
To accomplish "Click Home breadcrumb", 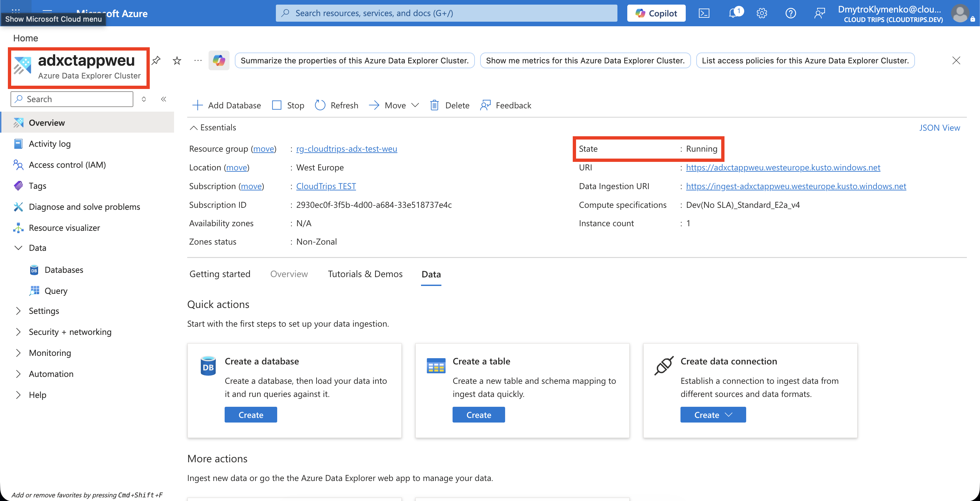I will (x=26, y=38).
